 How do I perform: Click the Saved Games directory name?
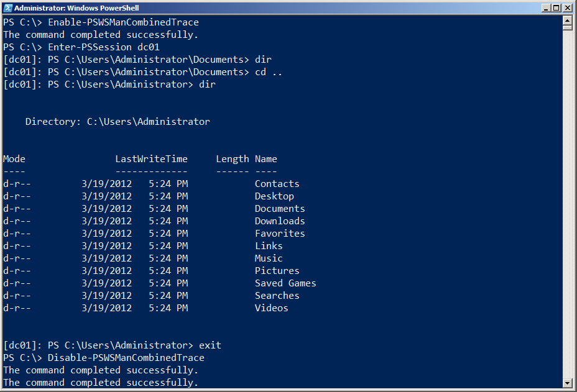285,283
